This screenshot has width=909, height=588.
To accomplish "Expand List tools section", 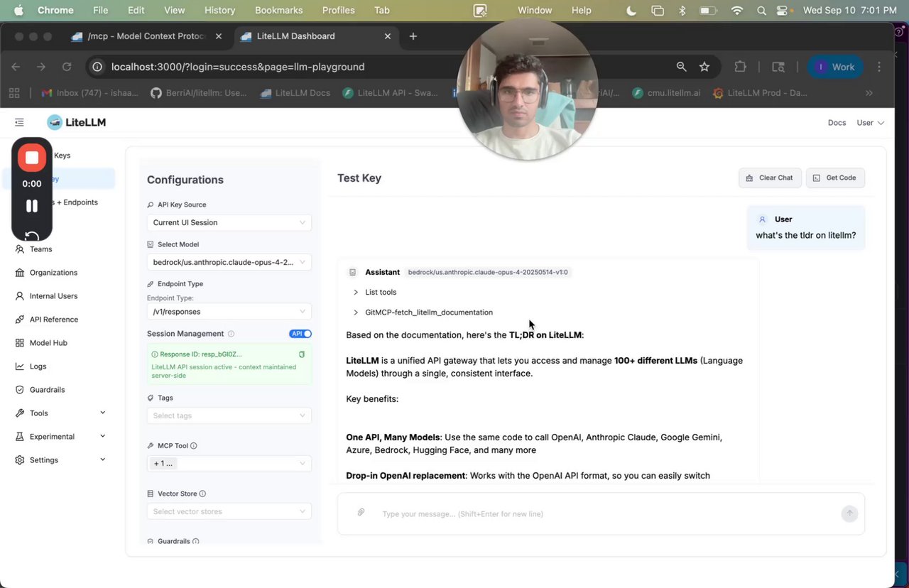I will click(375, 293).
